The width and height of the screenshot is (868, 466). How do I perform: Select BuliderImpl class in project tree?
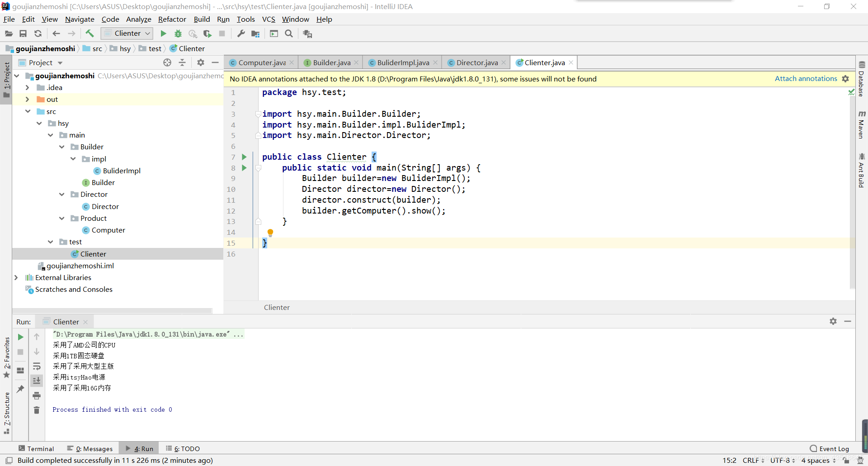pyautogui.click(x=121, y=171)
